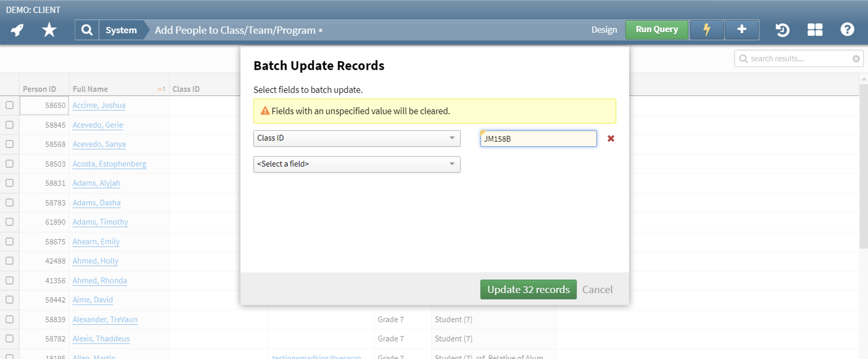Open the <Select a field> dropdown

pyautogui.click(x=357, y=164)
